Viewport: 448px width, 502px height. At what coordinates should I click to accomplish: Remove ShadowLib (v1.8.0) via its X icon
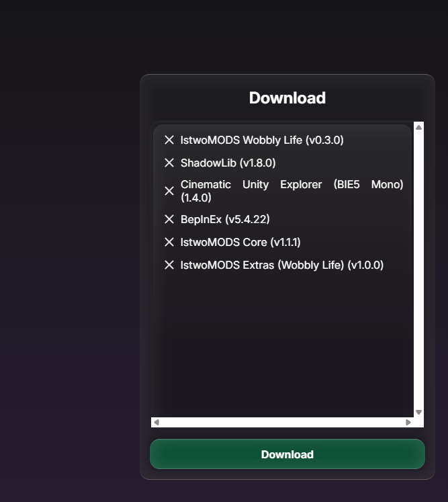[x=169, y=163]
